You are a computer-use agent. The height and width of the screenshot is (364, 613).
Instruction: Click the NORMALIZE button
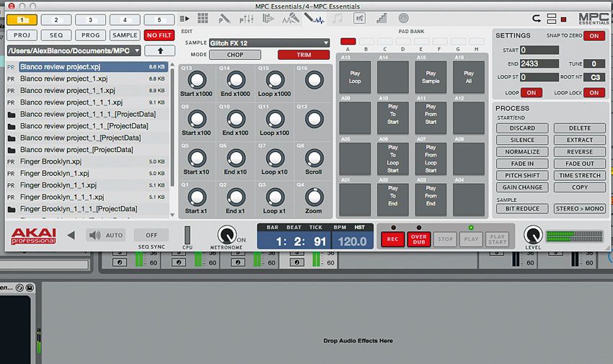[522, 151]
